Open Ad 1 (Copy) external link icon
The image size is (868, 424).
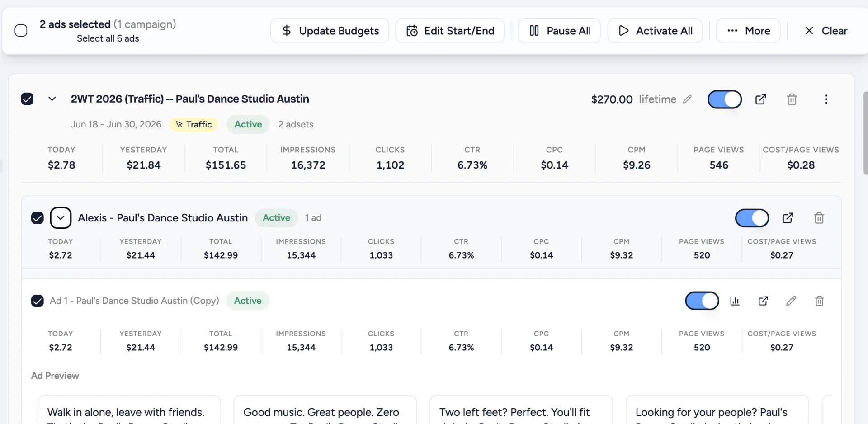point(763,301)
